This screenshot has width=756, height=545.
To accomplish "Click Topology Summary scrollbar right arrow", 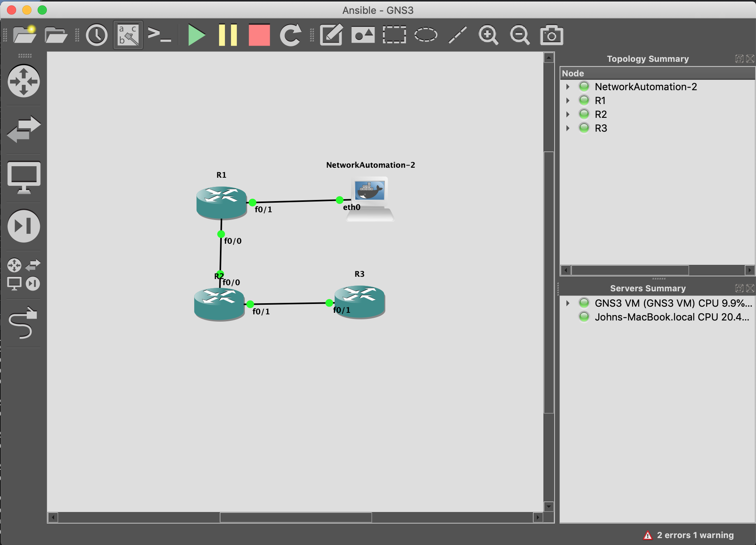I will [x=750, y=270].
